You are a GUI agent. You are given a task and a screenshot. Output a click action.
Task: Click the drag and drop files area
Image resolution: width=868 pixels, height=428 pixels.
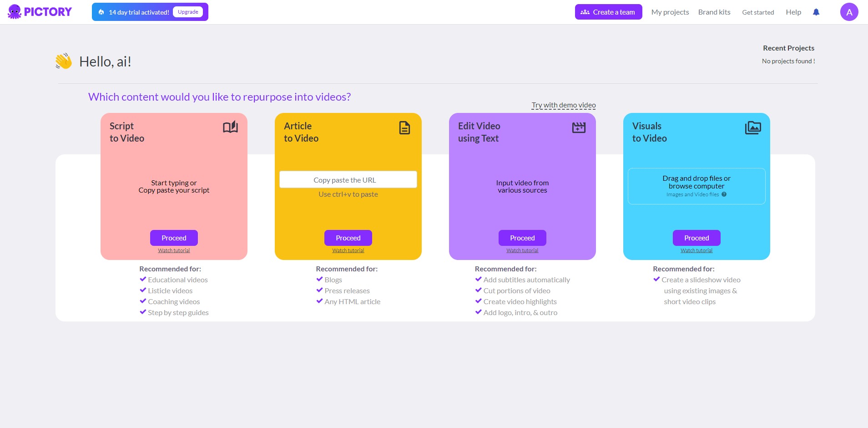(x=696, y=186)
